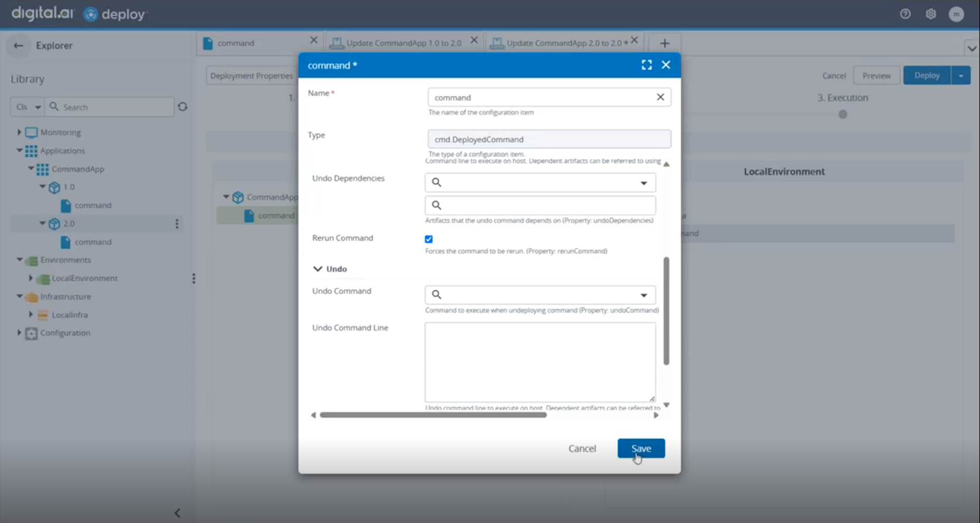Click Cancel in the command dialog
Viewport: 980px width, 523px height.
click(582, 448)
